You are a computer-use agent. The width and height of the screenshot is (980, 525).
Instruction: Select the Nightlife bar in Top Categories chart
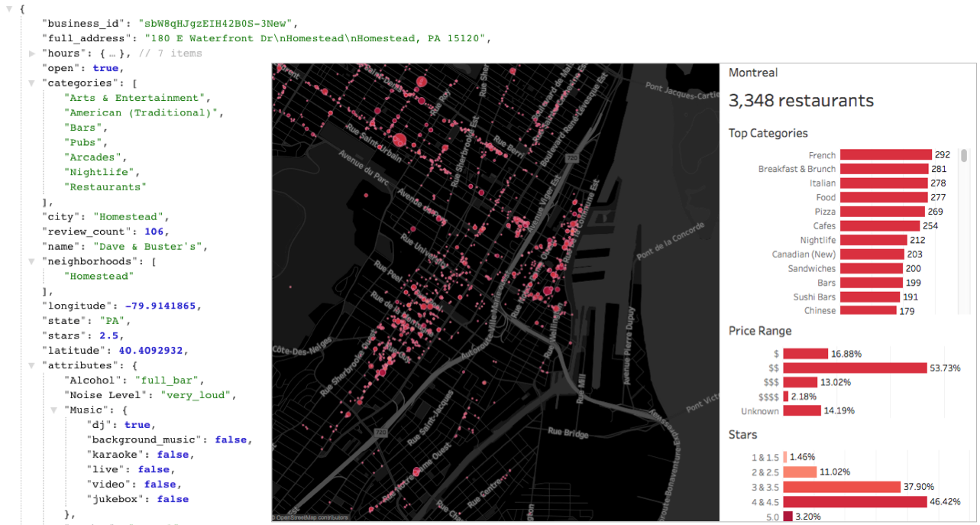tap(873, 240)
